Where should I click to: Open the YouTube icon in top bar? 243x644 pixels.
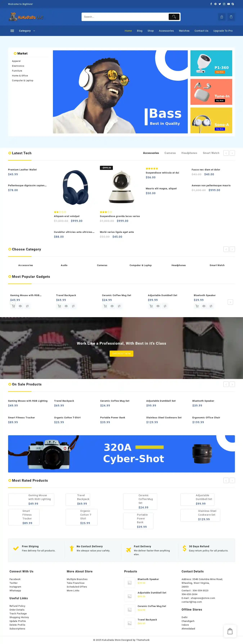click(228, 4)
